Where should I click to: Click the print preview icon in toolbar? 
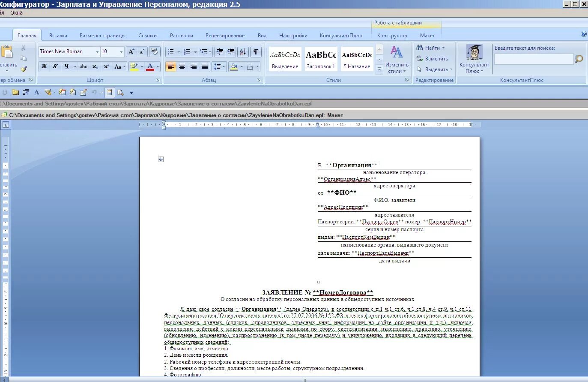point(121,92)
